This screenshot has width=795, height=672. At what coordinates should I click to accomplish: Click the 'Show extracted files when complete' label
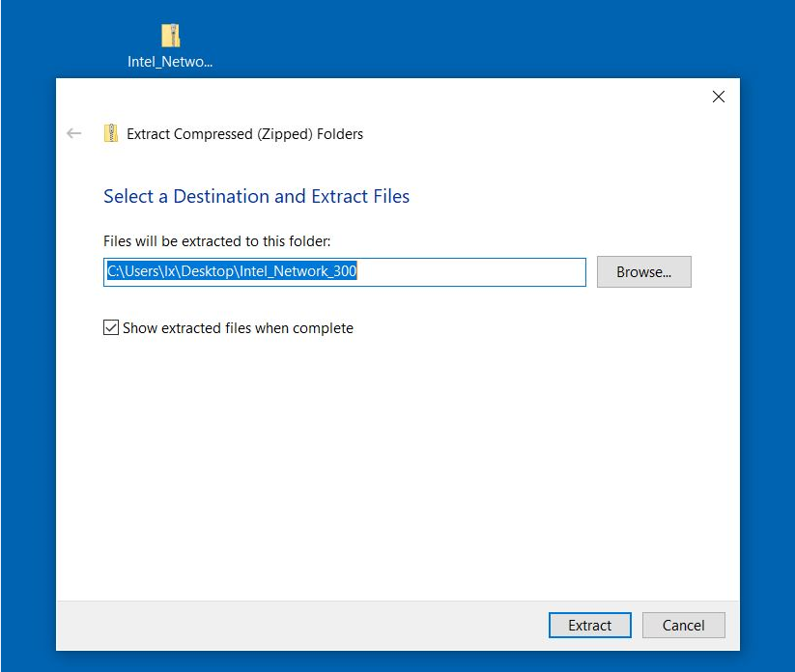click(x=238, y=328)
